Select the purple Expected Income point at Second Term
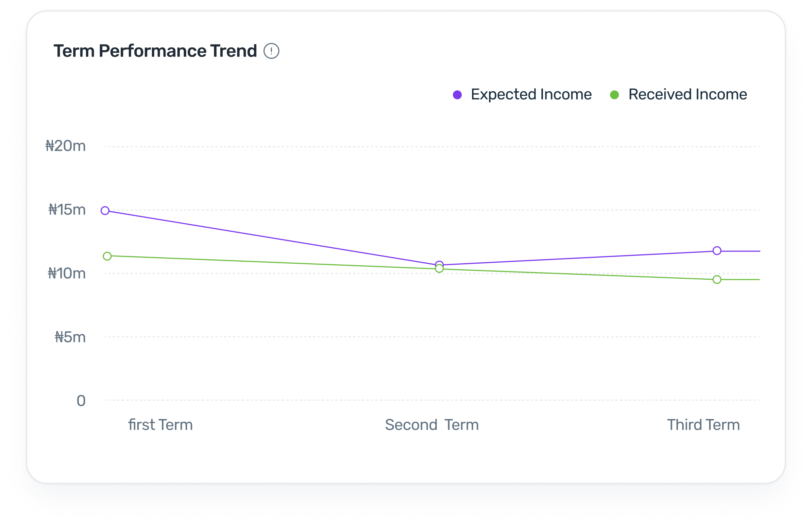This screenshot has width=812, height=526. click(x=439, y=264)
